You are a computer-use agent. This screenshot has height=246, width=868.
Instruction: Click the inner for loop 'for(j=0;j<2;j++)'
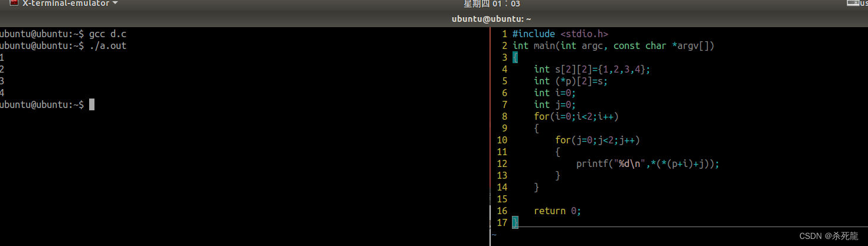click(x=598, y=140)
